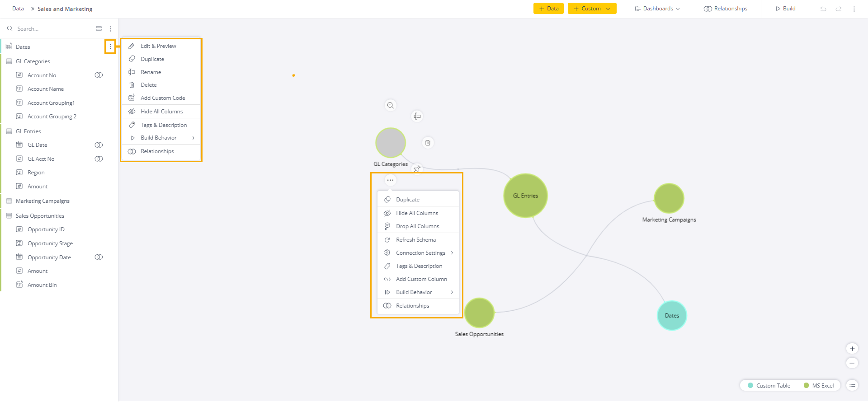Click the ellipsis button above the node menu
This screenshot has height=402, width=868.
390,180
